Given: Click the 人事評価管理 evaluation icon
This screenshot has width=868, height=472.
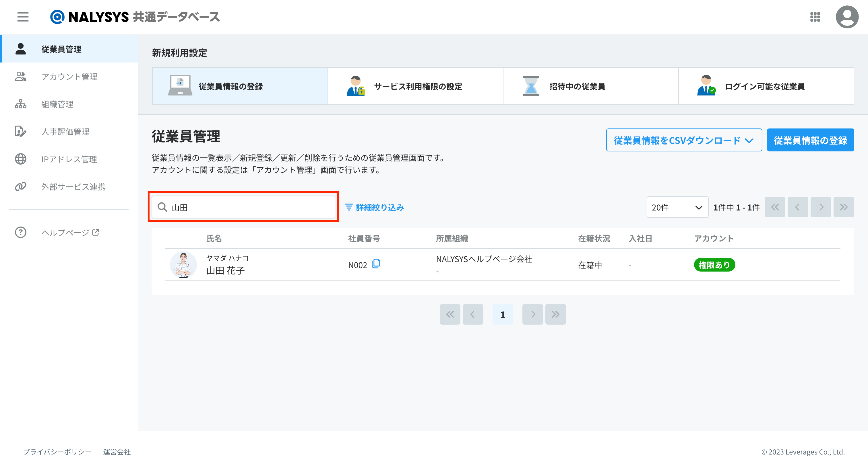Looking at the screenshot, I should pyautogui.click(x=21, y=131).
